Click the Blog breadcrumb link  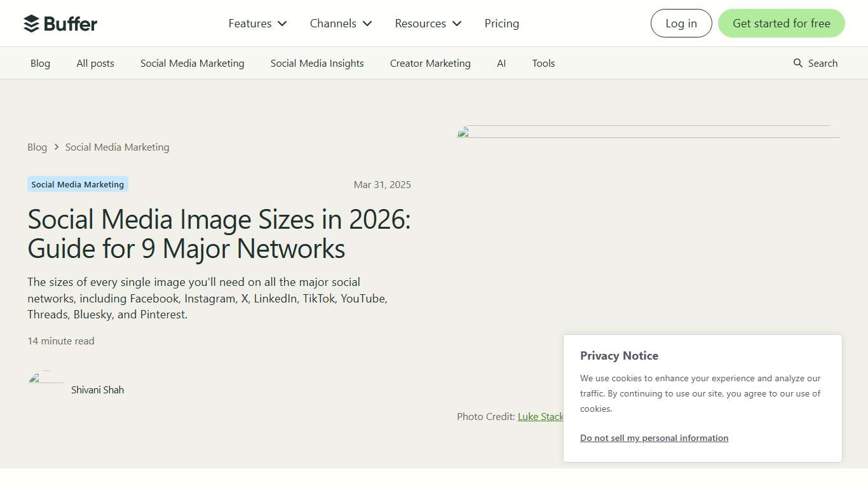click(x=37, y=147)
